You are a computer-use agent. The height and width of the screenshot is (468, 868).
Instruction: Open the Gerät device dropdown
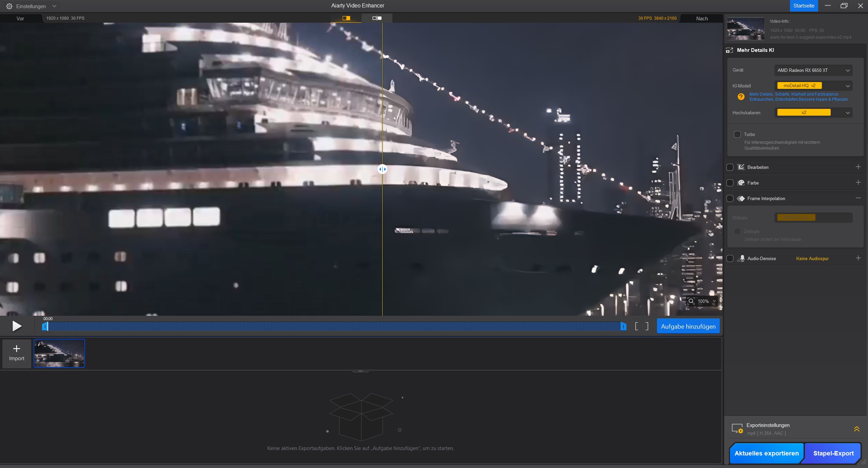click(x=813, y=70)
